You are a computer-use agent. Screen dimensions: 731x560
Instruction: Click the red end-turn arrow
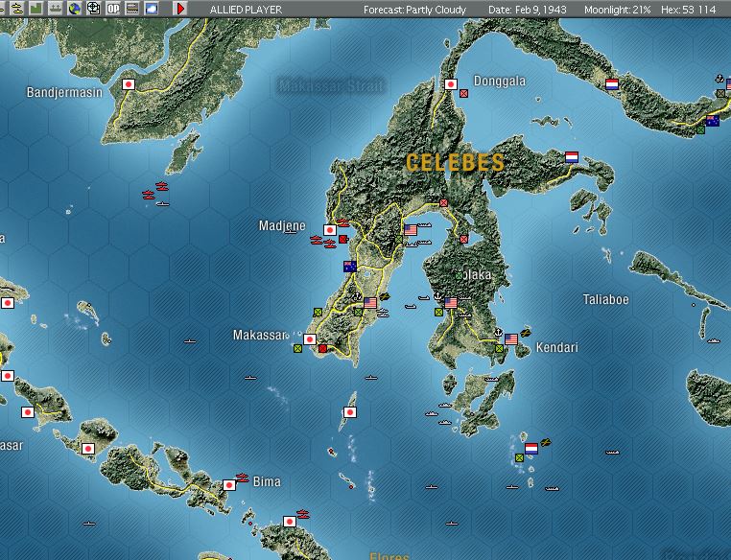click(x=180, y=9)
